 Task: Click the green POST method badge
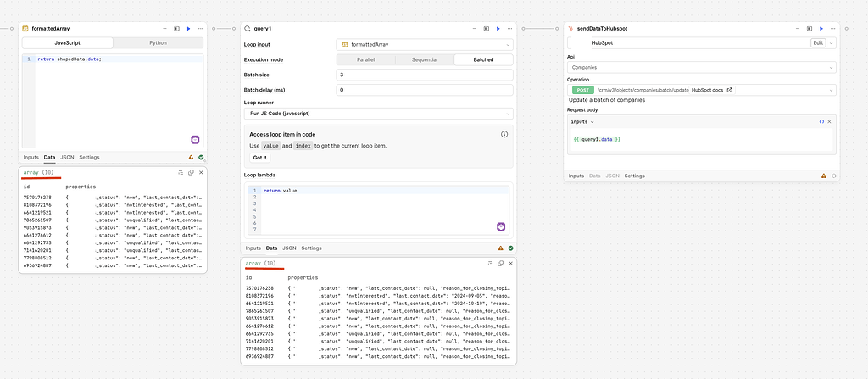(x=582, y=90)
